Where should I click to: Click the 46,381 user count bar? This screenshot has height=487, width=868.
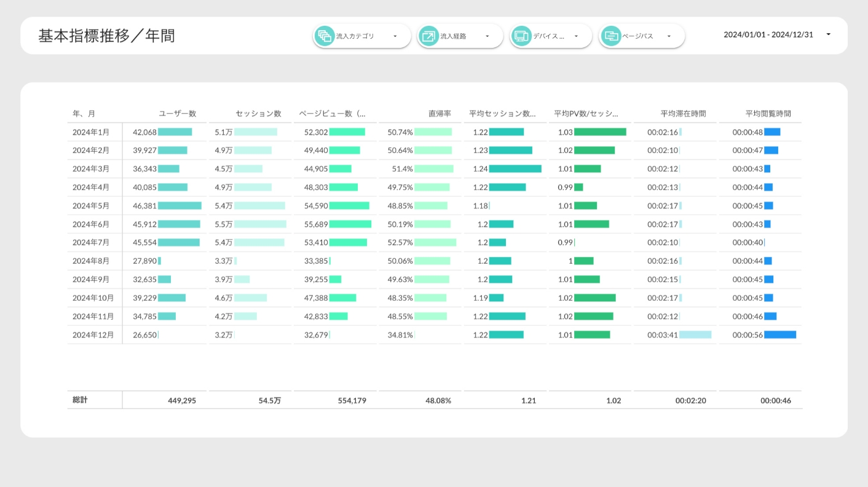(180, 206)
